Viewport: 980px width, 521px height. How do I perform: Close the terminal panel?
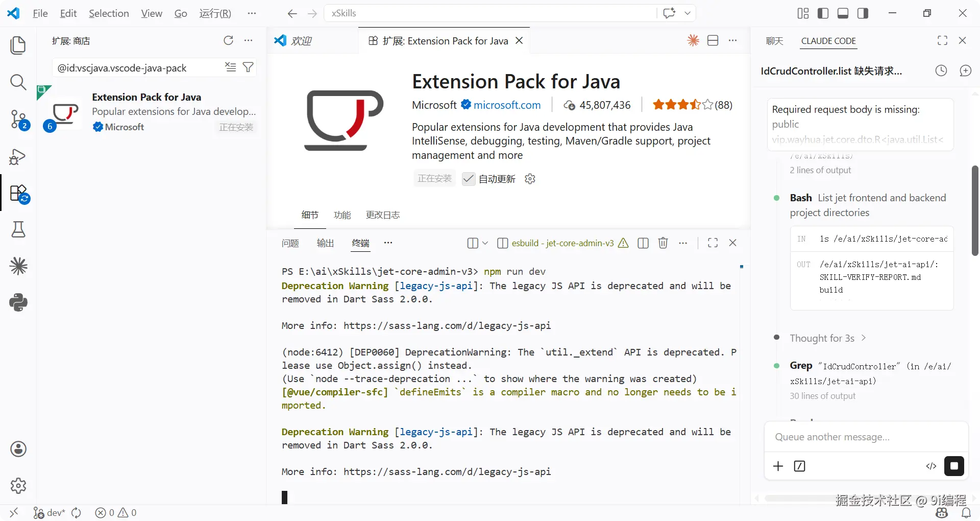[x=732, y=243]
